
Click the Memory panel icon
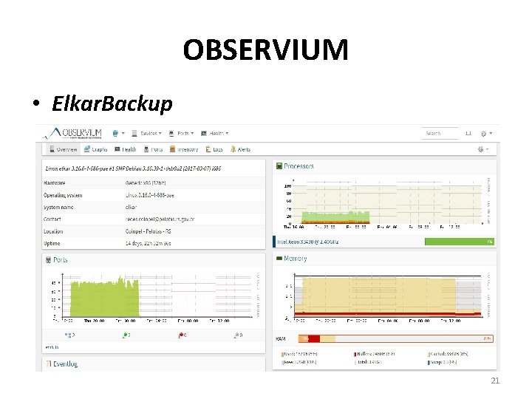pos(279,259)
